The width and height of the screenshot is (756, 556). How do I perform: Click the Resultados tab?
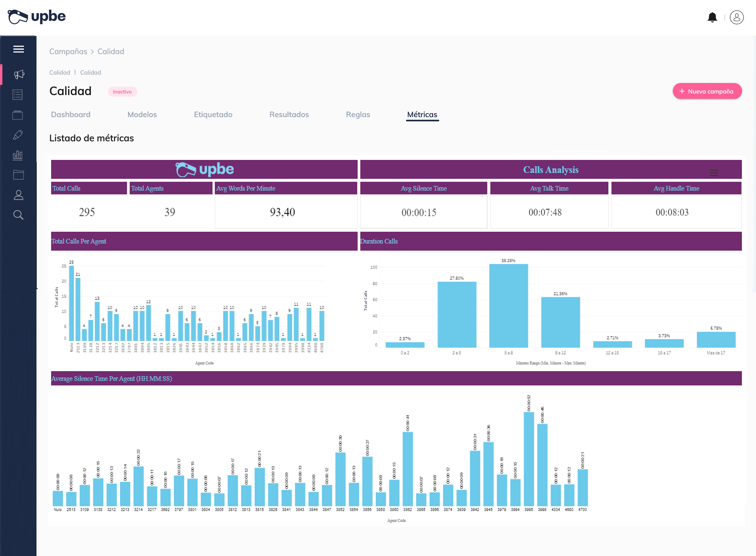[289, 115]
